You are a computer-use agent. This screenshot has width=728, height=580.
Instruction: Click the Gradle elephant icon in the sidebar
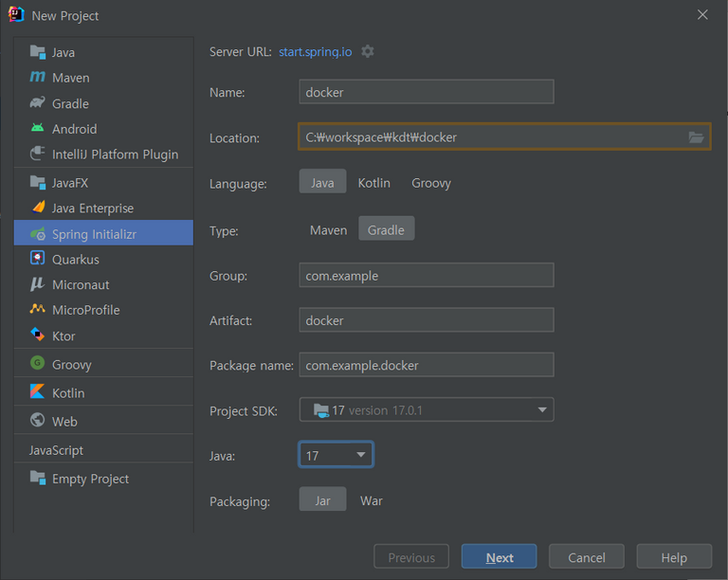click(38, 102)
